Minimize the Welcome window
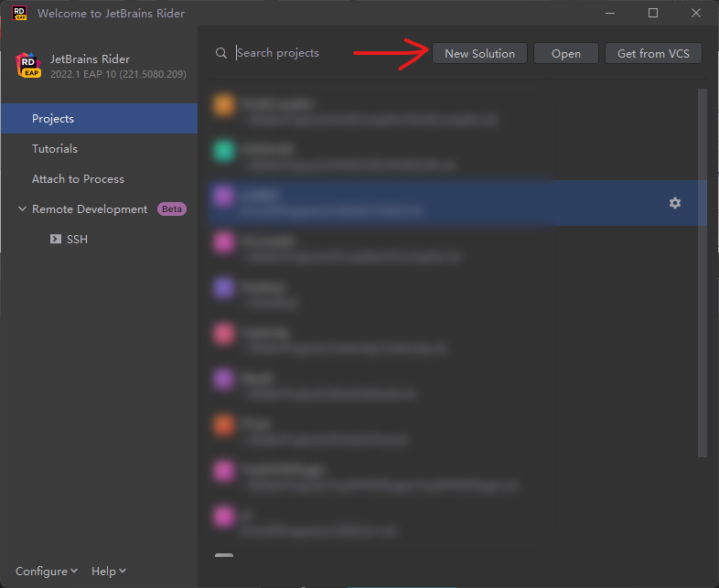Image resolution: width=719 pixels, height=588 pixels. 610,13
